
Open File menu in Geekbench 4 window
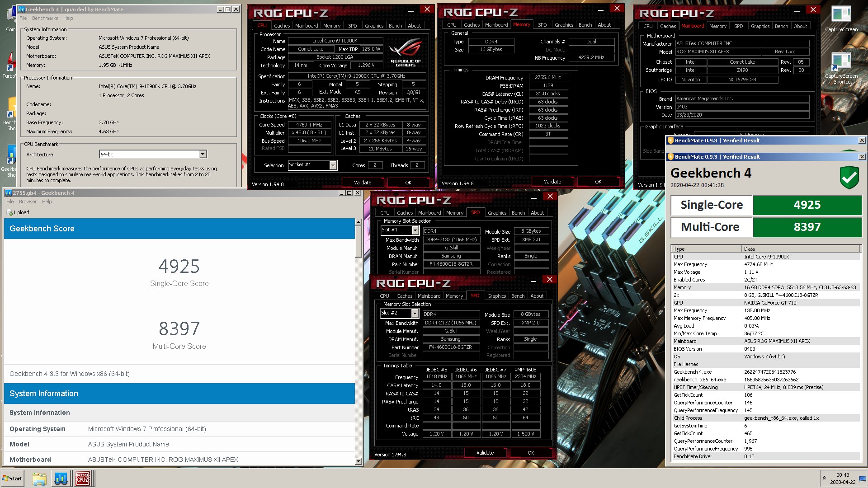[23, 18]
